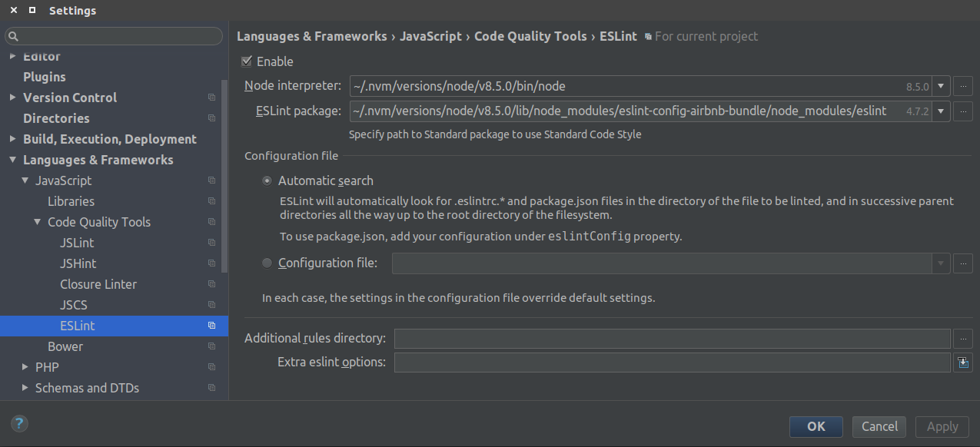Select the Automatic search radio button
The image size is (980, 447).
267,181
